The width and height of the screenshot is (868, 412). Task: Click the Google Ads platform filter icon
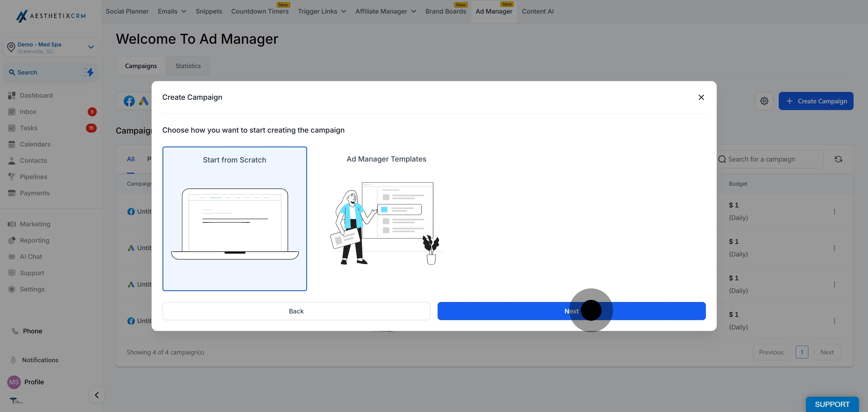[144, 101]
